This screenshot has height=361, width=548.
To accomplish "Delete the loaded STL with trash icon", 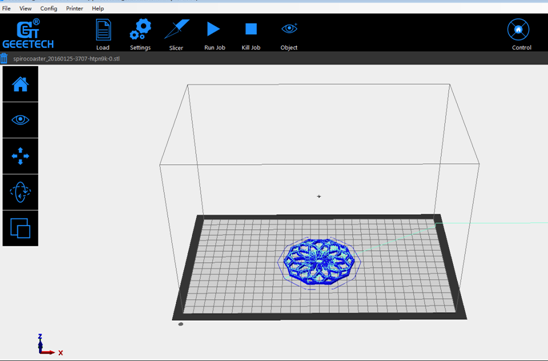I will point(4,58).
